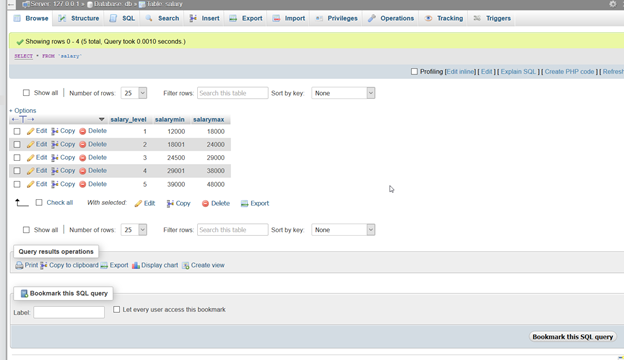The image size is (624, 360).
Task: Tick the checkbox for salary level 3 row
Action: [17, 158]
